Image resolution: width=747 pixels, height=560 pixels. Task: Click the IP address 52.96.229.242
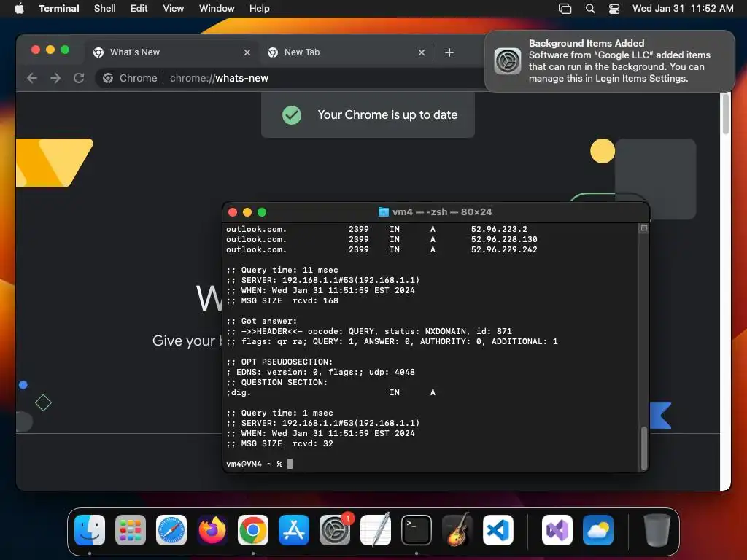tap(504, 249)
